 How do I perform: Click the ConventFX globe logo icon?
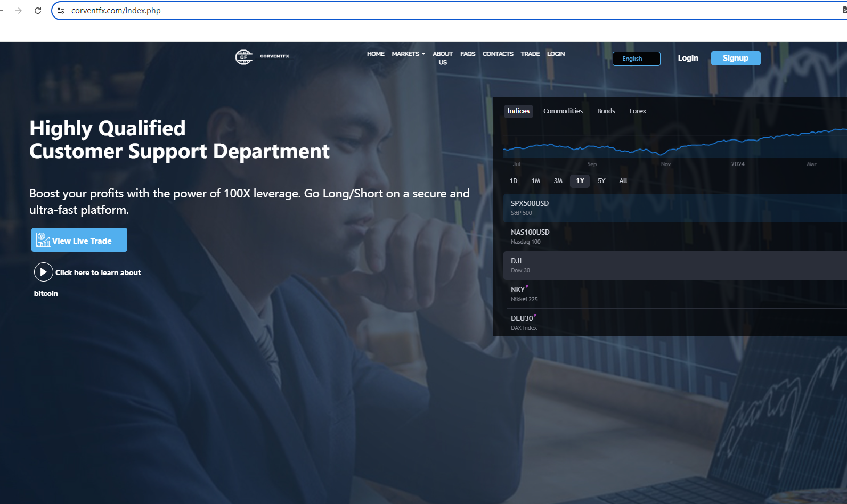(x=244, y=57)
